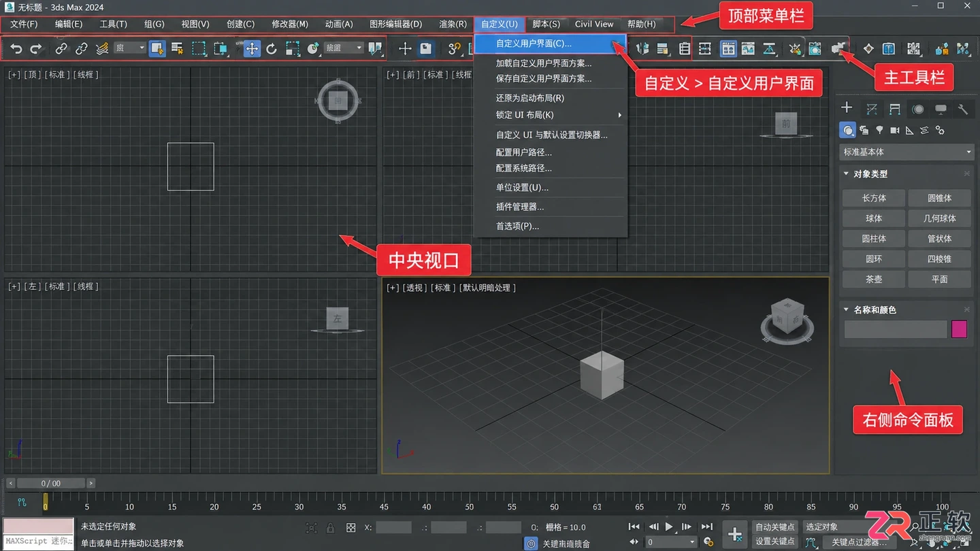This screenshot has height=551, width=980.
Task: Click the 茶壶 Teapot button
Action: (874, 279)
